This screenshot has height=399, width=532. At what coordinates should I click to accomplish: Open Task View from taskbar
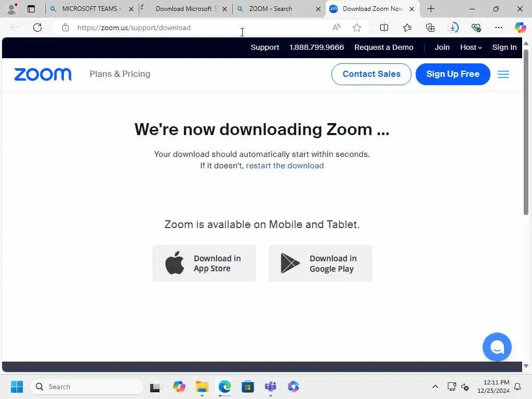click(155, 387)
